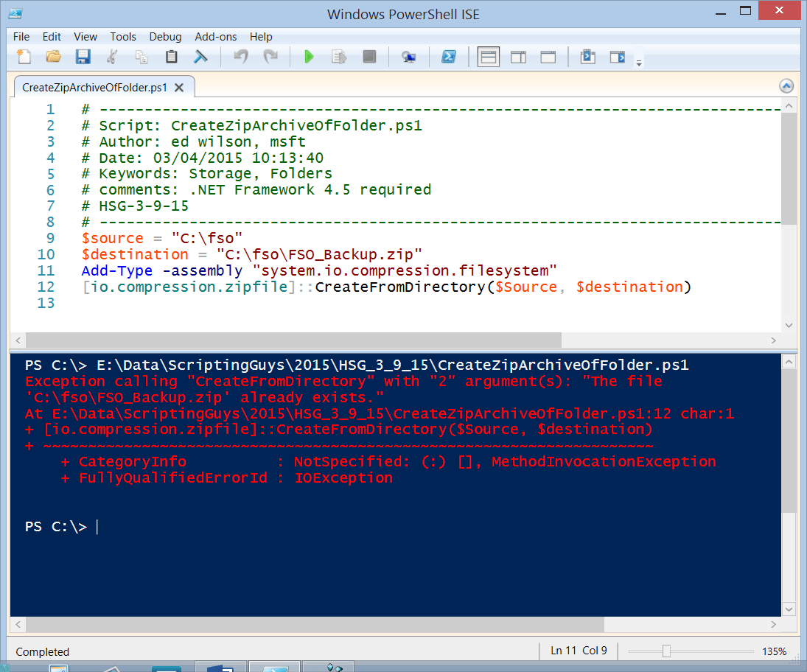Start PowerShell.exe in separate window icon
Screen dimensions: 807x672
tap(449, 57)
